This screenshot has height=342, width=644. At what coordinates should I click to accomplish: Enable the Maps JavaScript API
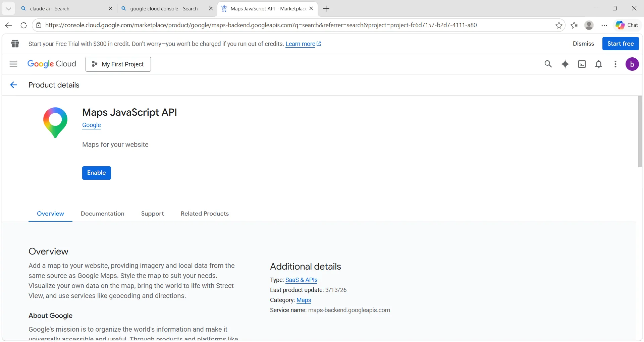pyautogui.click(x=96, y=173)
